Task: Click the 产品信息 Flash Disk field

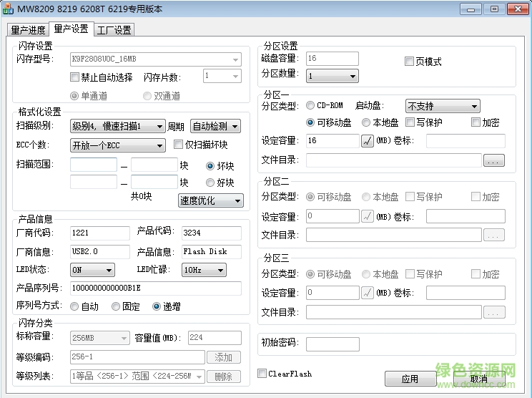Action: click(x=212, y=252)
